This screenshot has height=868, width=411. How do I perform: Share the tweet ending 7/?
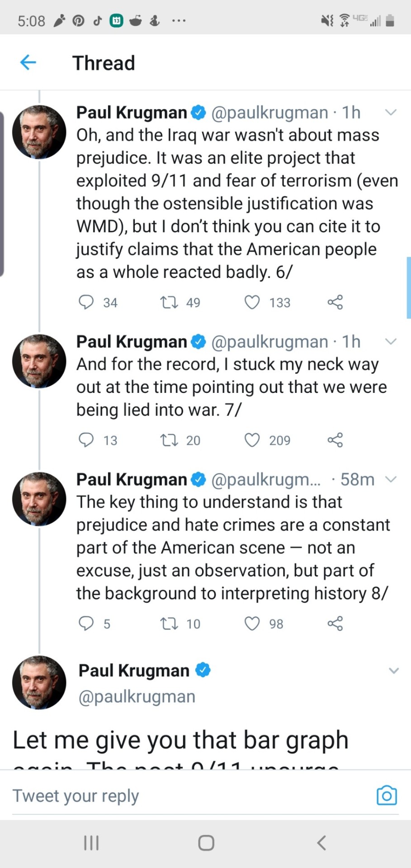[x=335, y=440]
